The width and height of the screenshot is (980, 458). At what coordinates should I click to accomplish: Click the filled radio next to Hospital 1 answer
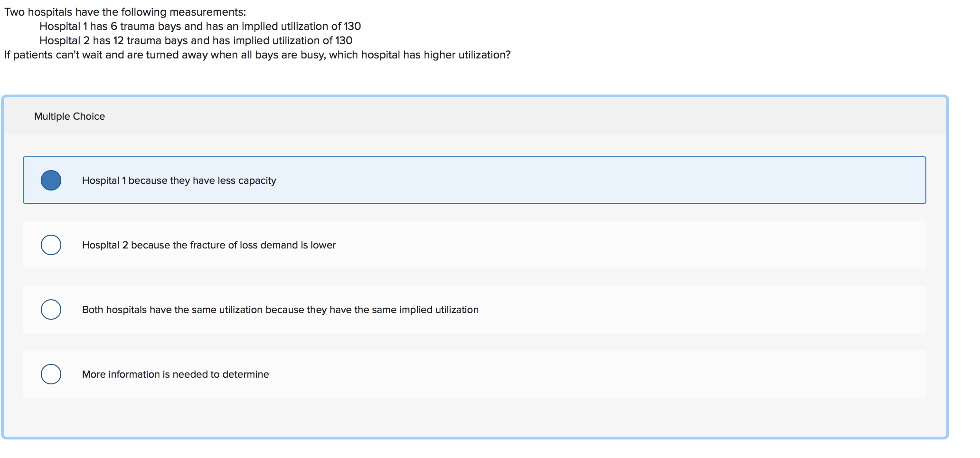[51, 180]
